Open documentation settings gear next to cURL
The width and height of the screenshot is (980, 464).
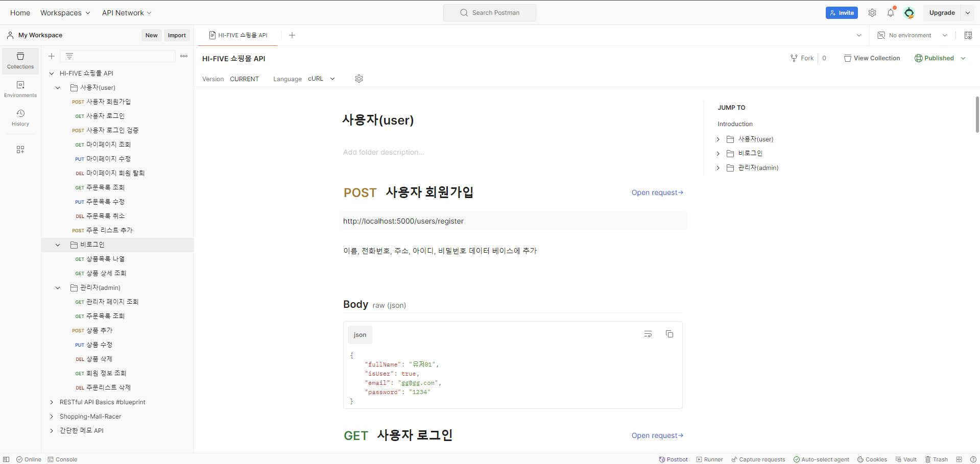click(x=359, y=79)
